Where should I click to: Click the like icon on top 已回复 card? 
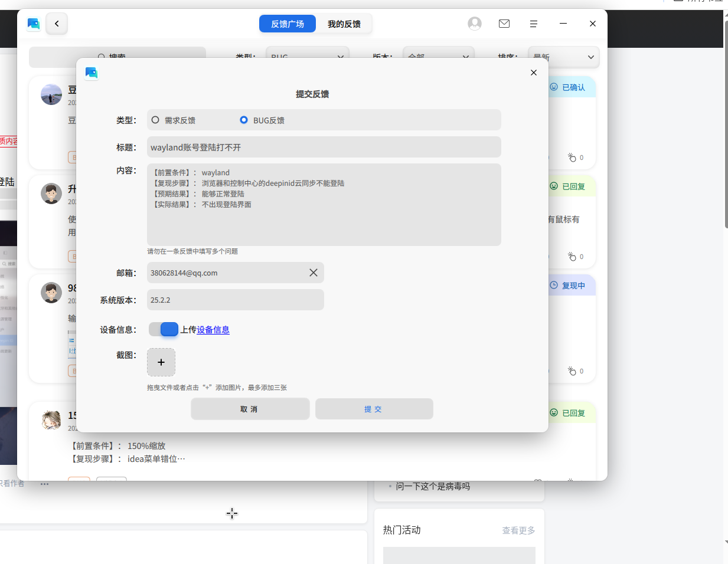pyautogui.click(x=572, y=257)
